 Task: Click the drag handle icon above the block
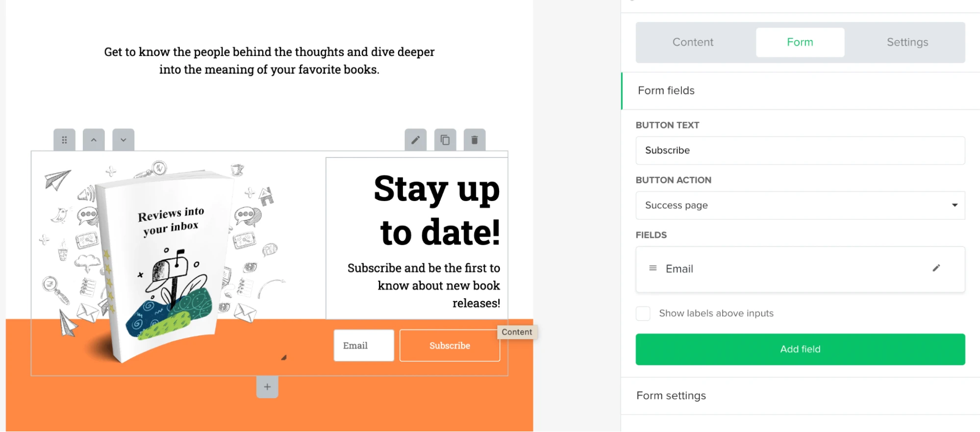[x=64, y=140]
